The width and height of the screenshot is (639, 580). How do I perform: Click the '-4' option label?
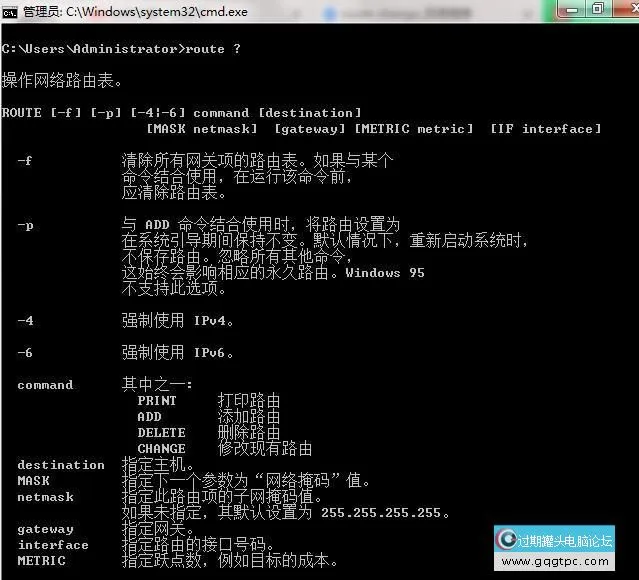[25, 320]
